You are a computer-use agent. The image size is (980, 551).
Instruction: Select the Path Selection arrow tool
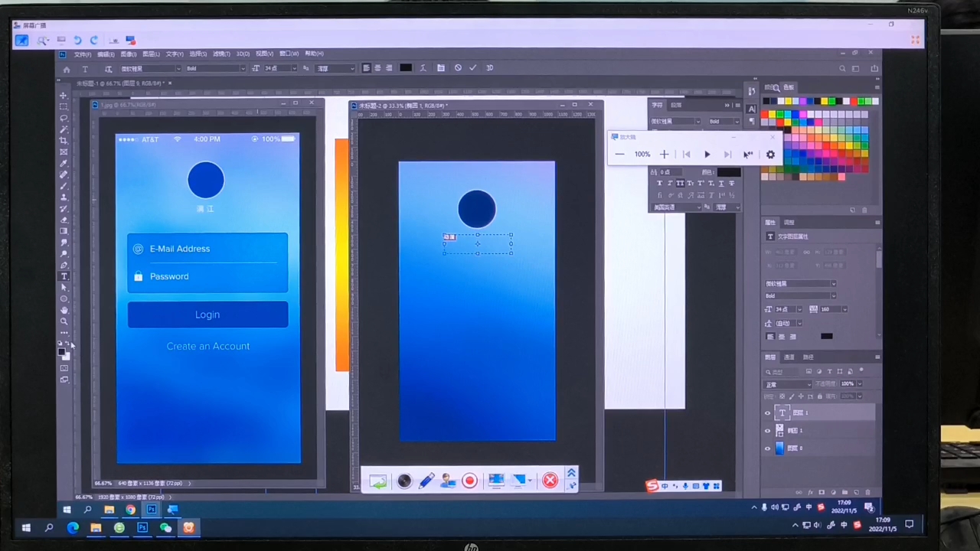64,288
